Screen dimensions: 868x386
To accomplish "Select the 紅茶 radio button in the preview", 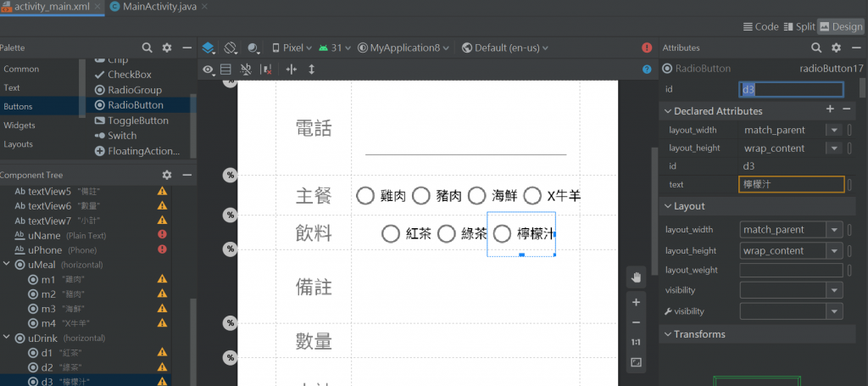I will 407,233.
